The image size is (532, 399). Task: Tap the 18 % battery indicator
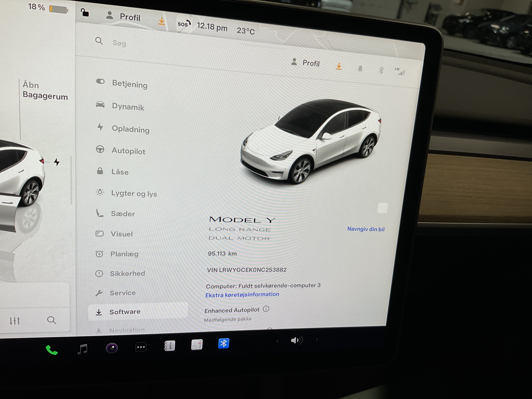tap(48, 8)
